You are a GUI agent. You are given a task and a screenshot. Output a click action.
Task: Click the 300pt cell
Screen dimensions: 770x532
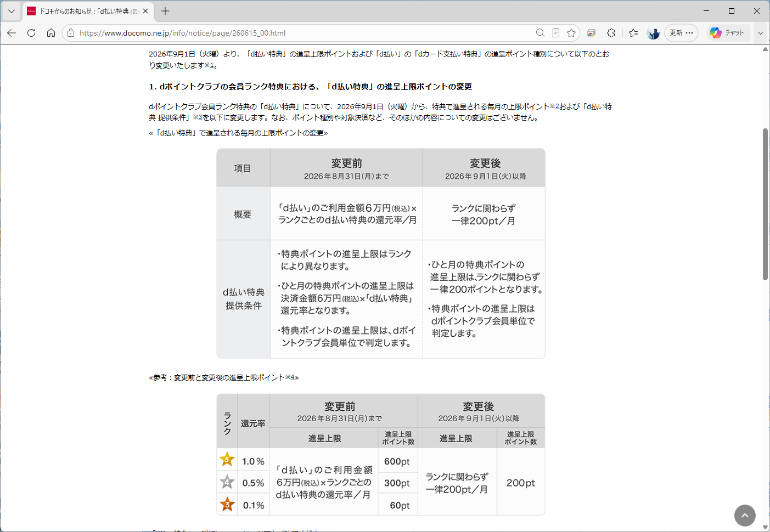coord(397,483)
